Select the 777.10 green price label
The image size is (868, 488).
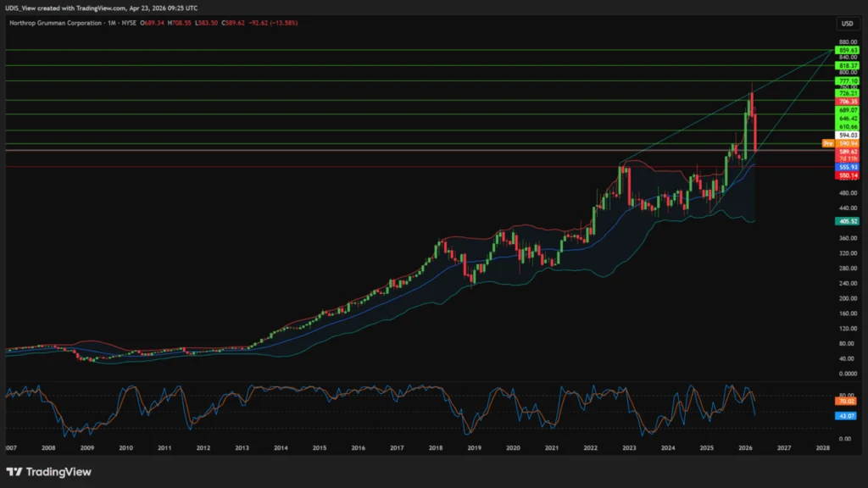[x=847, y=81]
